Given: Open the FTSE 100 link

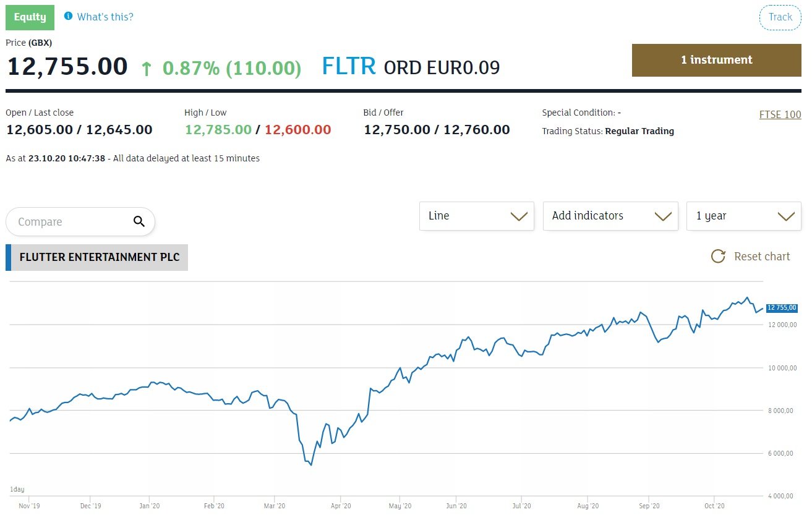Looking at the screenshot, I should pos(780,114).
